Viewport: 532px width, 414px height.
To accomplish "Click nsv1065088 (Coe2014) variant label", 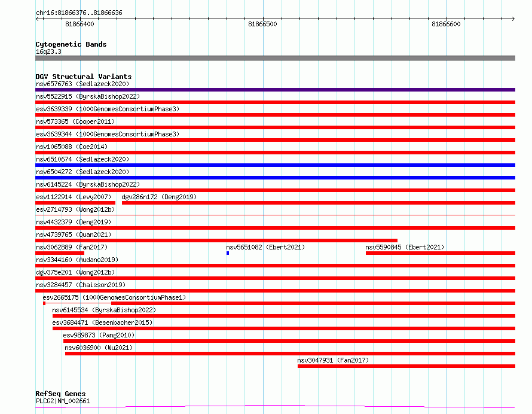I will [x=72, y=147].
